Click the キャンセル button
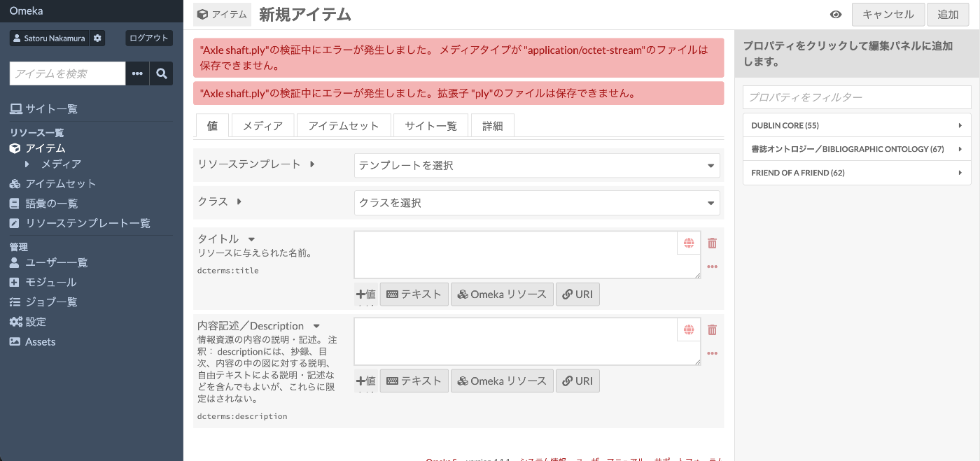Image resolution: width=980 pixels, height=461 pixels. [888, 15]
